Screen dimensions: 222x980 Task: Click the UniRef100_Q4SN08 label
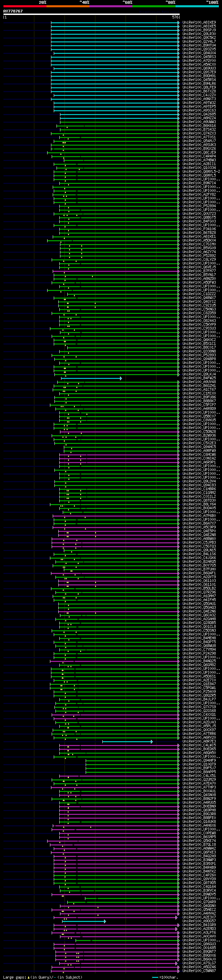[x=199, y=795]
